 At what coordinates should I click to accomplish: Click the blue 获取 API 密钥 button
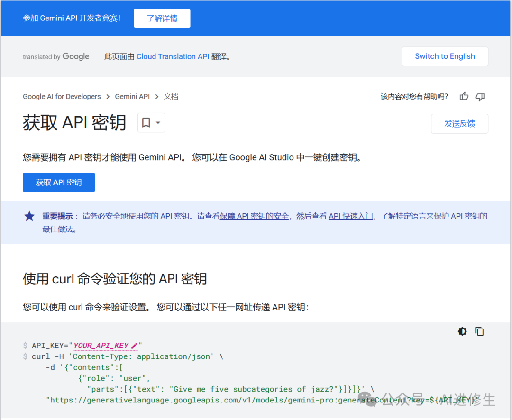(59, 182)
